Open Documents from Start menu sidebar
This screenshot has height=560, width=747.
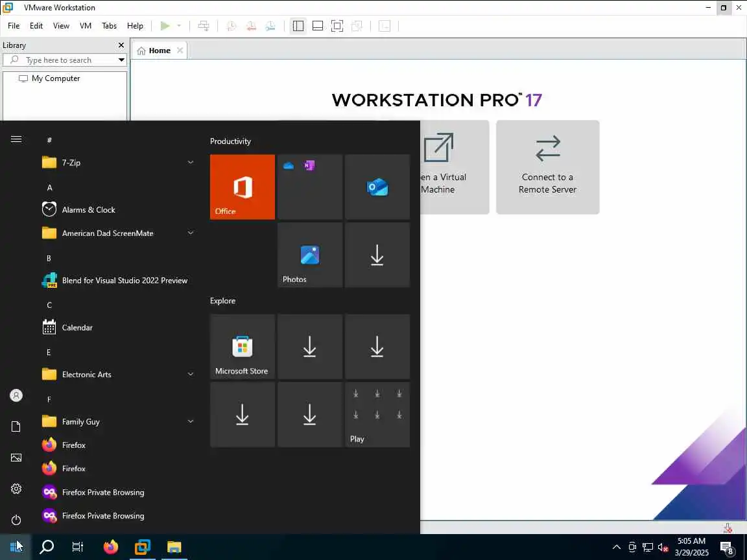point(16,426)
